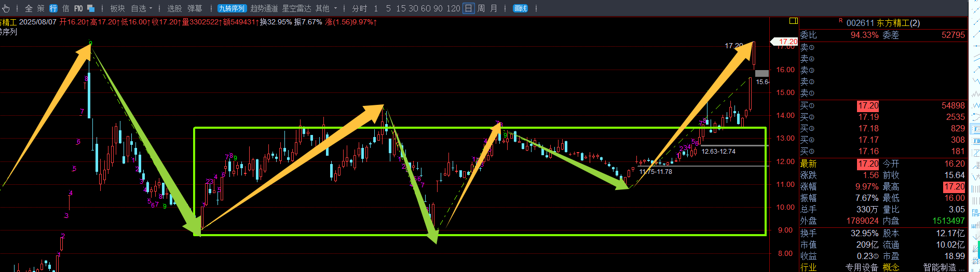Toggle the 画线 drawing tools button
The height and width of the screenshot is (272, 980).
520,8
